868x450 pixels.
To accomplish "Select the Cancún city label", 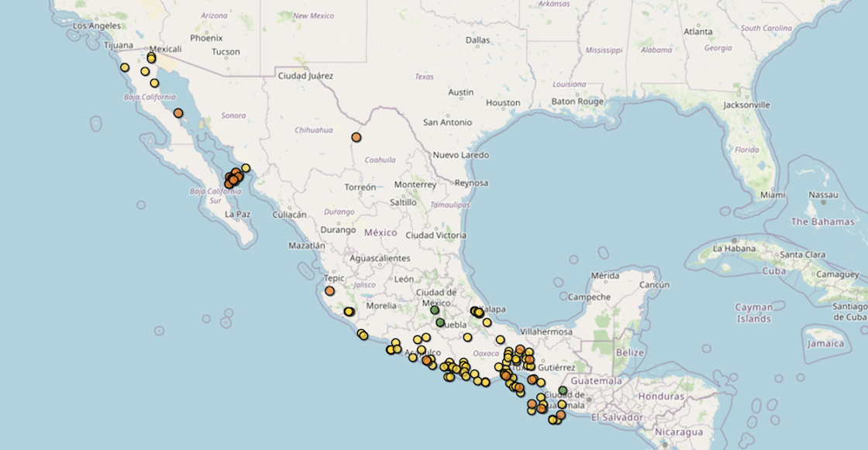I will click(655, 285).
